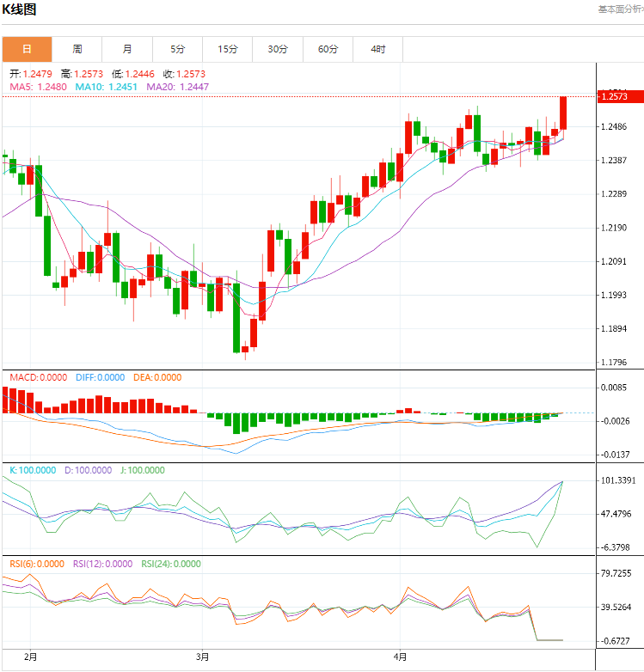The height and width of the screenshot is (672, 644).
Task: Click the 高: 1.2573 high price
Action: (x=82, y=74)
